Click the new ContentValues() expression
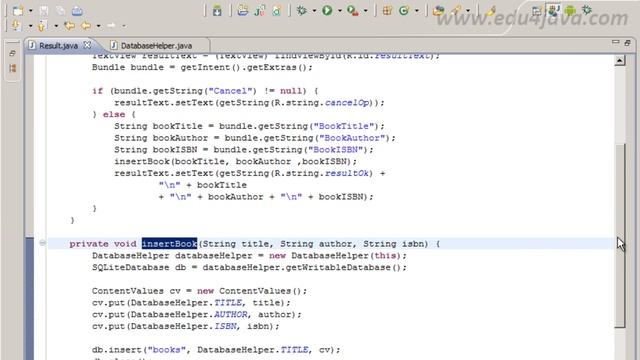640x360 pixels. click(249, 291)
